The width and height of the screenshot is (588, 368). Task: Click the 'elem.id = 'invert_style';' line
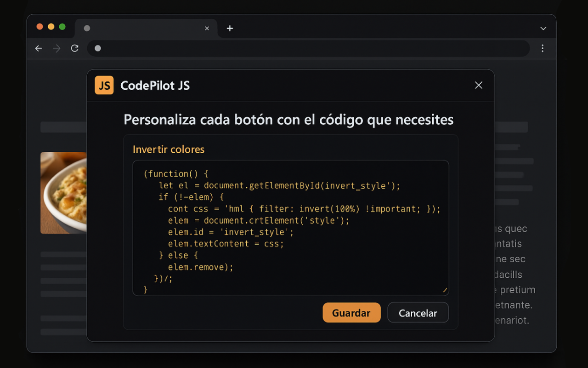point(231,232)
